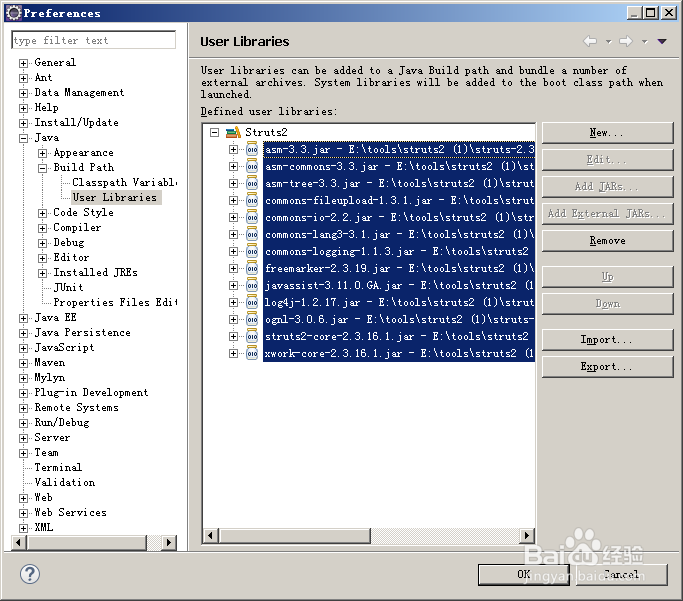The height and width of the screenshot is (601, 683).
Task: Click the jar icon beside commons-fileupload-1.3.1.jar
Action: [252, 200]
